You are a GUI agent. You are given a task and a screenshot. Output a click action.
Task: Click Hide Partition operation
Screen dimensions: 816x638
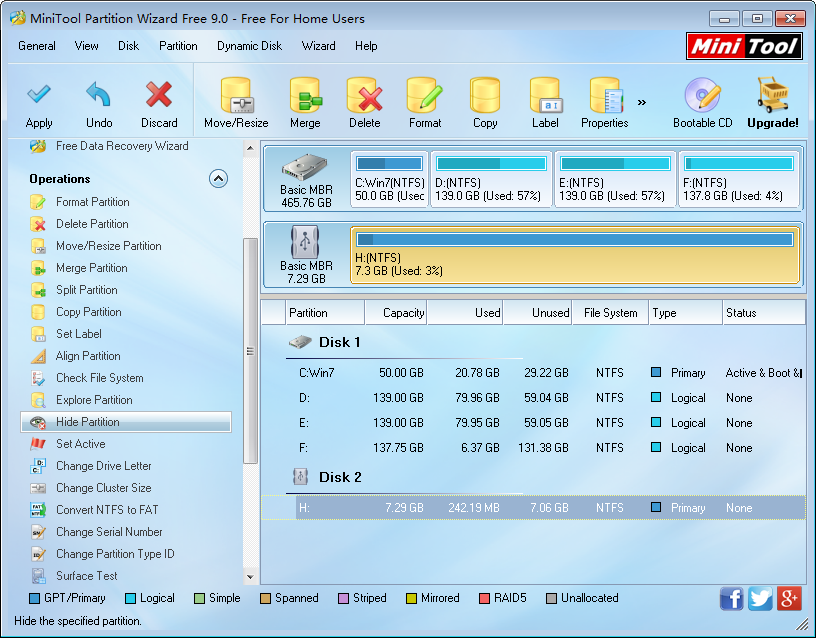tap(126, 422)
